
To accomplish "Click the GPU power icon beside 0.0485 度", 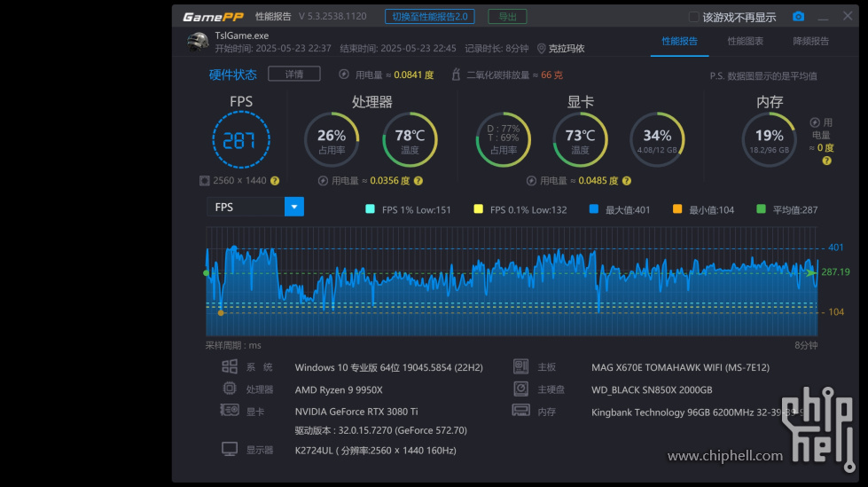I will coord(531,181).
